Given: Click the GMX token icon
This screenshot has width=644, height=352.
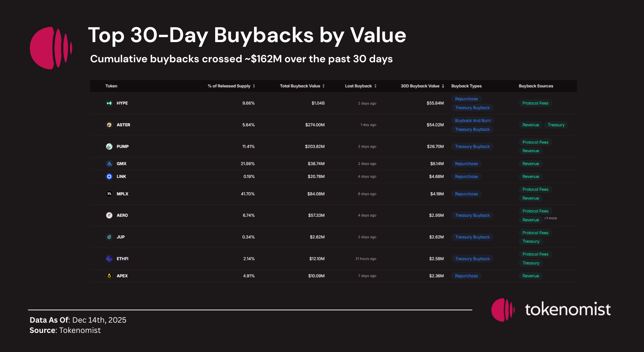Looking at the screenshot, I should coord(109,164).
